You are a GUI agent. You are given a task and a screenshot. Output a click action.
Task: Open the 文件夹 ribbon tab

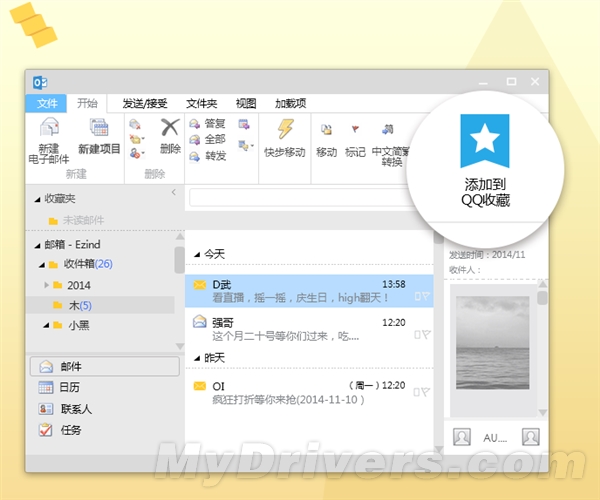pos(201,103)
